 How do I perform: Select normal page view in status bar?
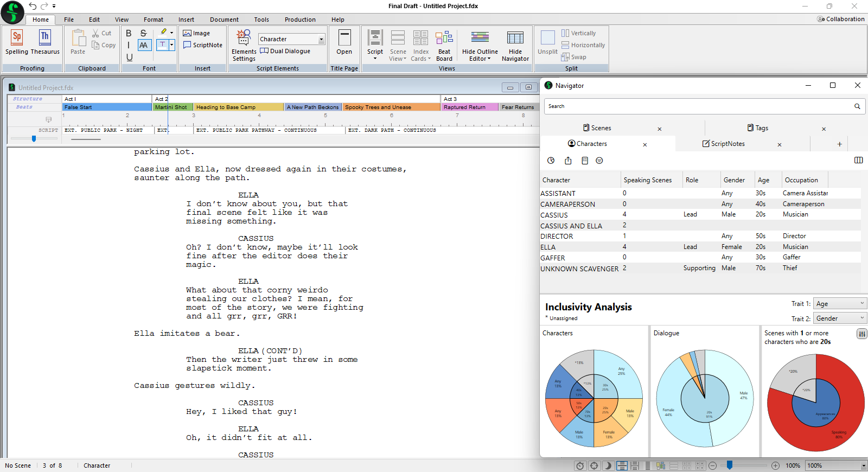click(622, 465)
